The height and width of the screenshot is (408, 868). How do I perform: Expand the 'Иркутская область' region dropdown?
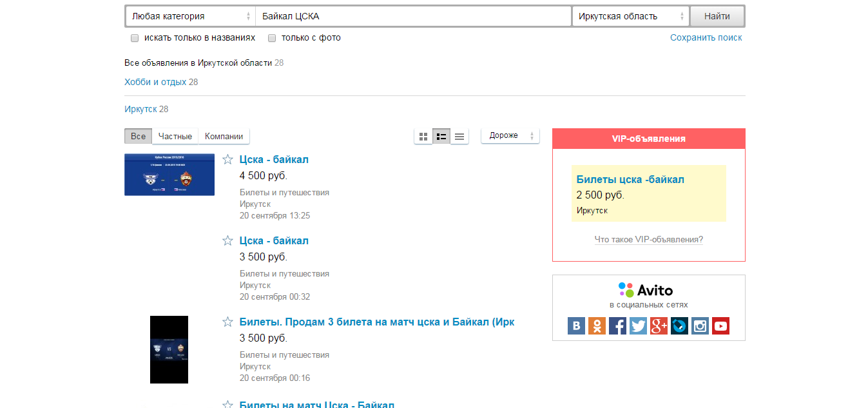[630, 16]
